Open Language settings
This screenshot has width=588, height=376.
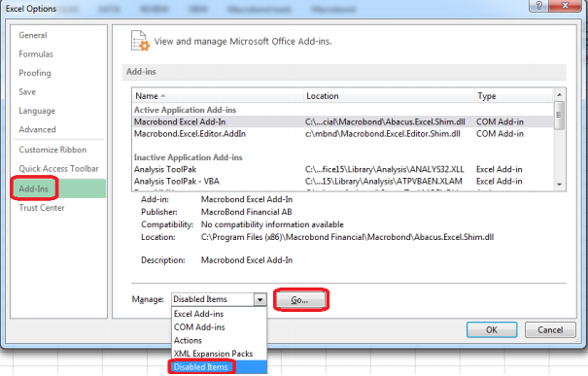tap(37, 111)
